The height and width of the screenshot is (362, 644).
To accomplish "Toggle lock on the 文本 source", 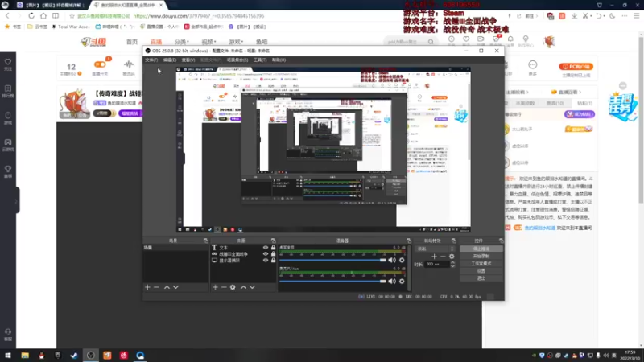I will click(273, 248).
